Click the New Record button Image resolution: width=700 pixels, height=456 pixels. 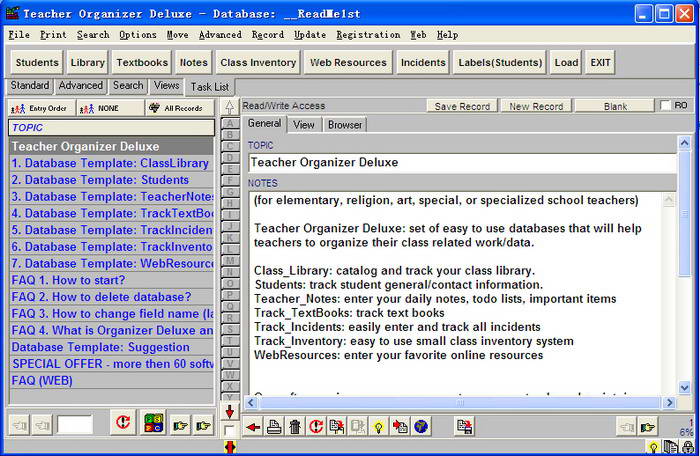[x=536, y=106]
